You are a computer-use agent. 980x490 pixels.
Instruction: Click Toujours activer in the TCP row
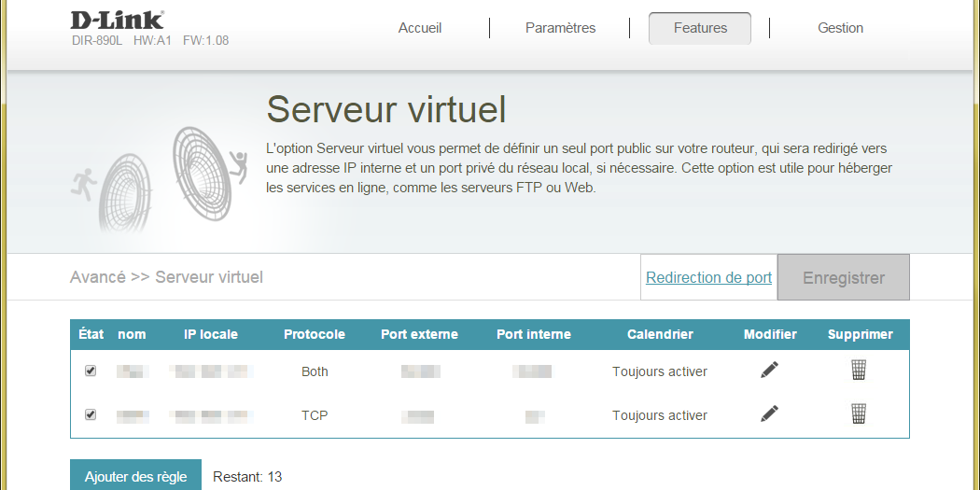(660, 415)
